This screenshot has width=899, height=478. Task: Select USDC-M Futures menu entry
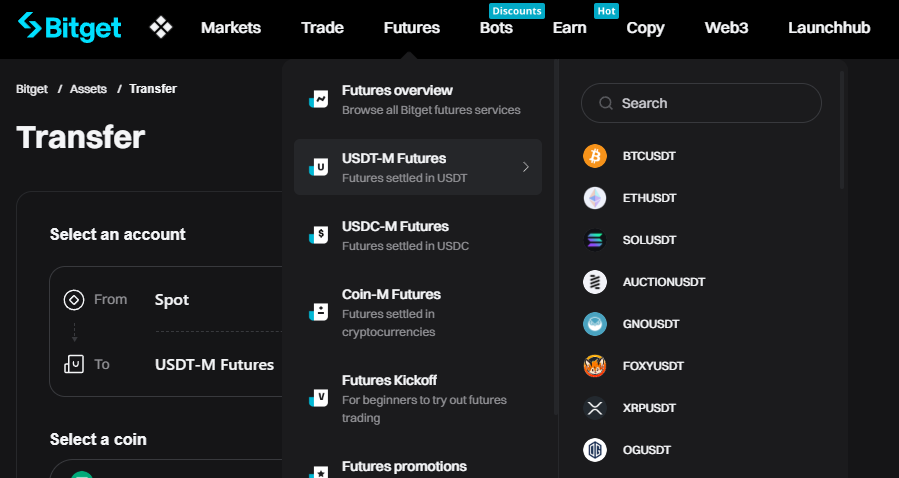click(x=417, y=235)
